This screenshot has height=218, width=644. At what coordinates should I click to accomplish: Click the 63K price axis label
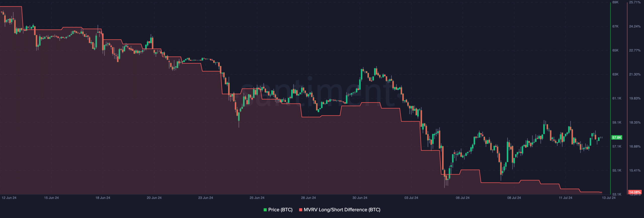pyautogui.click(x=615, y=74)
